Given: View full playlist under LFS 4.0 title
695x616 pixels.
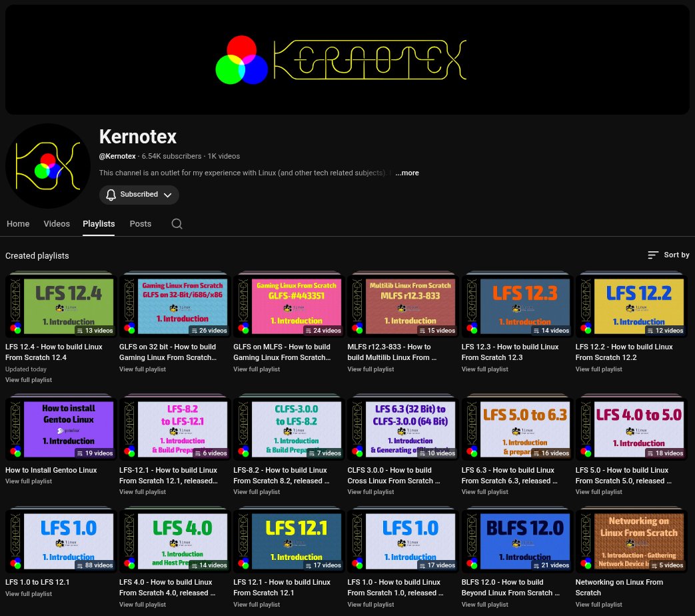Looking at the screenshot, I should pyautogui.click(x=143, y=605).
